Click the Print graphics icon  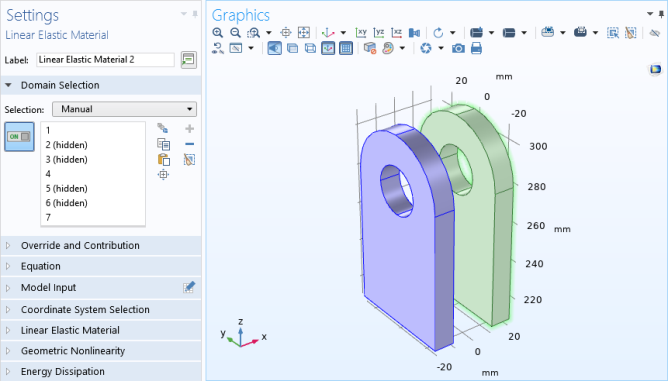(476, 49)
